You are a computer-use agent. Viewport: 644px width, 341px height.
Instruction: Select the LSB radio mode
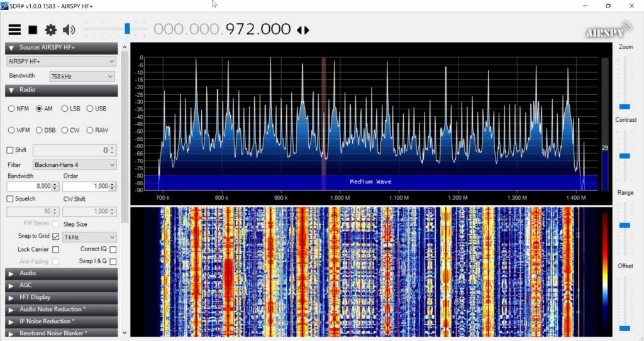(65, 109)
